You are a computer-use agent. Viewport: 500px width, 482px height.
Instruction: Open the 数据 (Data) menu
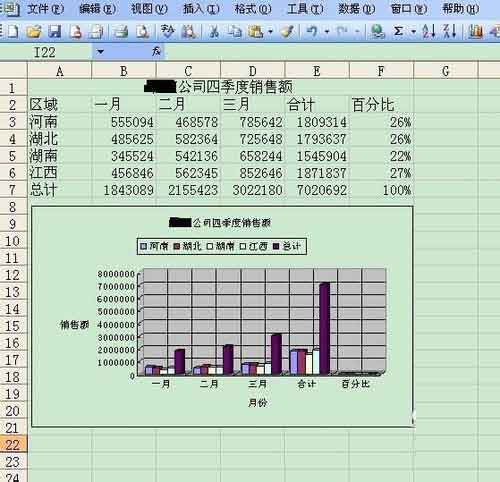click(357, 9)
